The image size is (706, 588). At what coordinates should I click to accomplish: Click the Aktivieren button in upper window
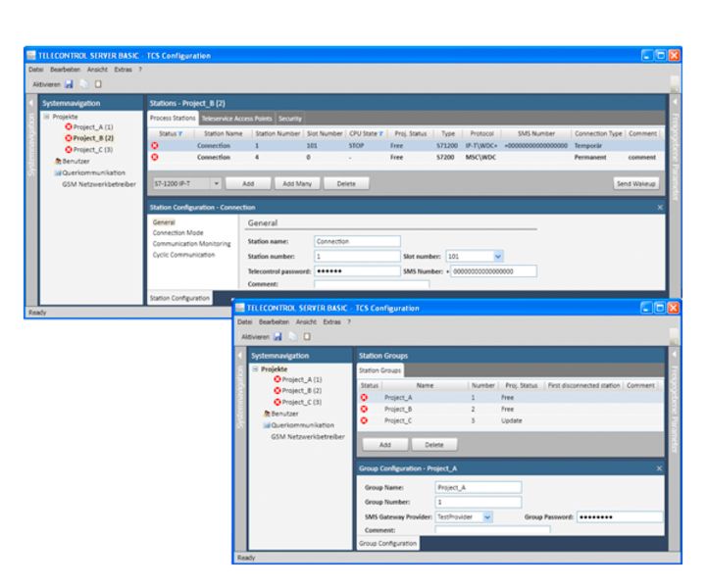pos(46,84)
